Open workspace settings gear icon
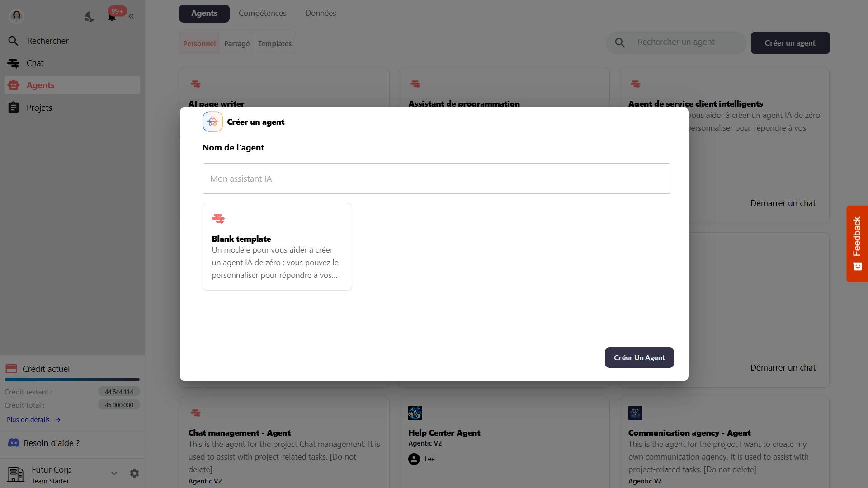Viewport: 868px width, 488px height. click(134, 473)
